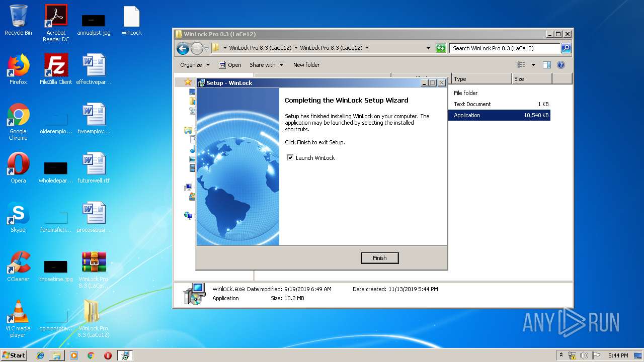This screenshot has height=362, width=644.
Task: Select WinLock Pro 8.3 WinRAR archive icon
Action: (x=94, y=270)
